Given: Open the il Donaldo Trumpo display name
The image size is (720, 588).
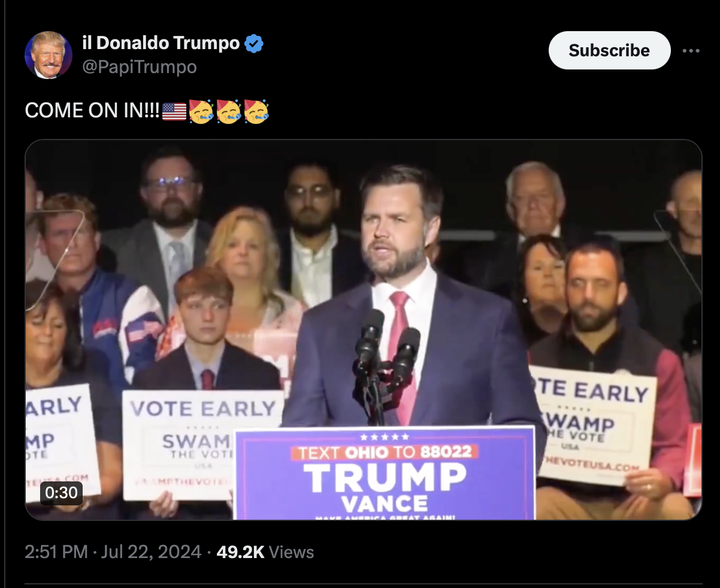Looking at the screenshot, I should (161, 43).
